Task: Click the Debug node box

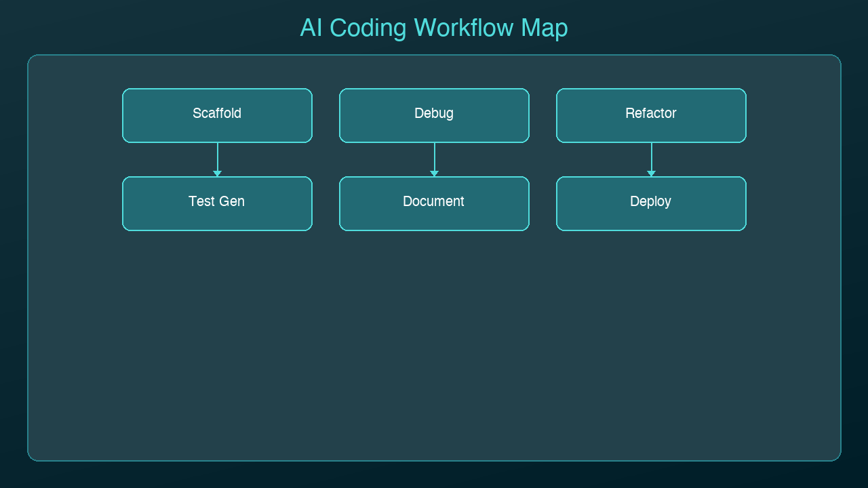Action: click(x=434, y=115)
